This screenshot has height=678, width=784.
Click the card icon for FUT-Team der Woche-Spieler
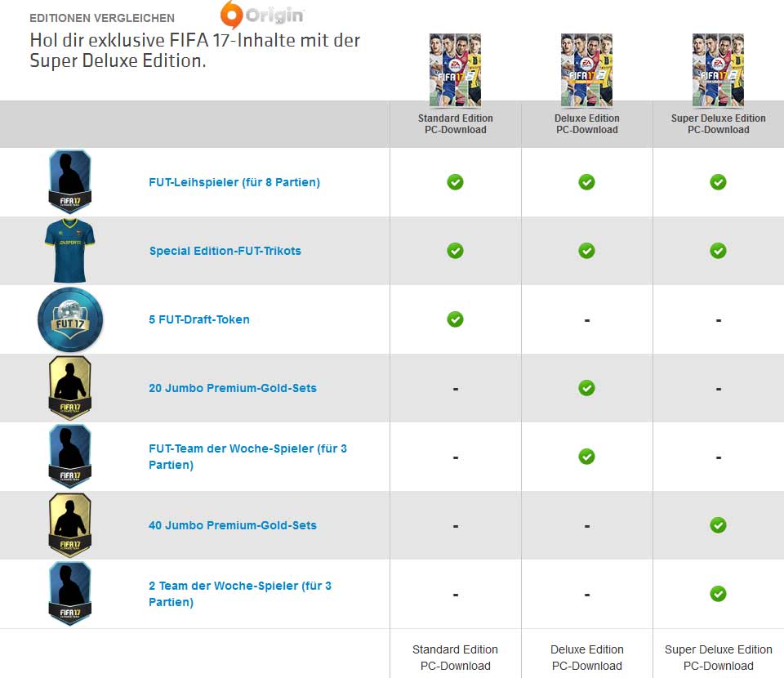point(70,457)
